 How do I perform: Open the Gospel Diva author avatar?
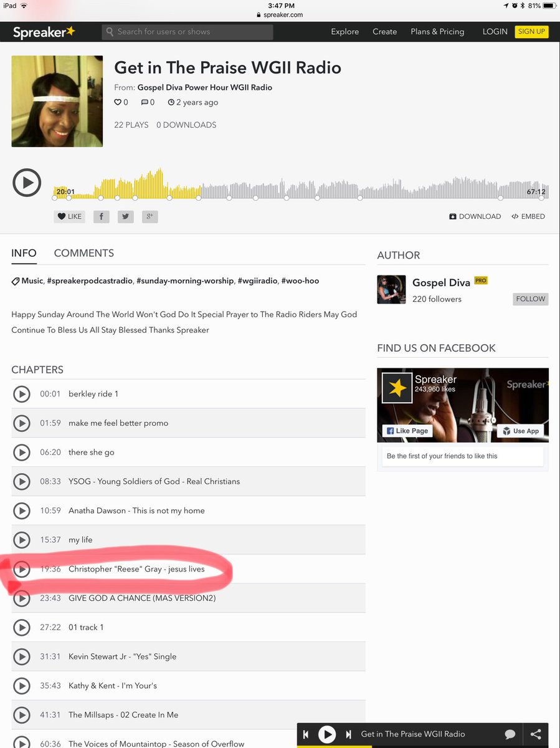391,290
